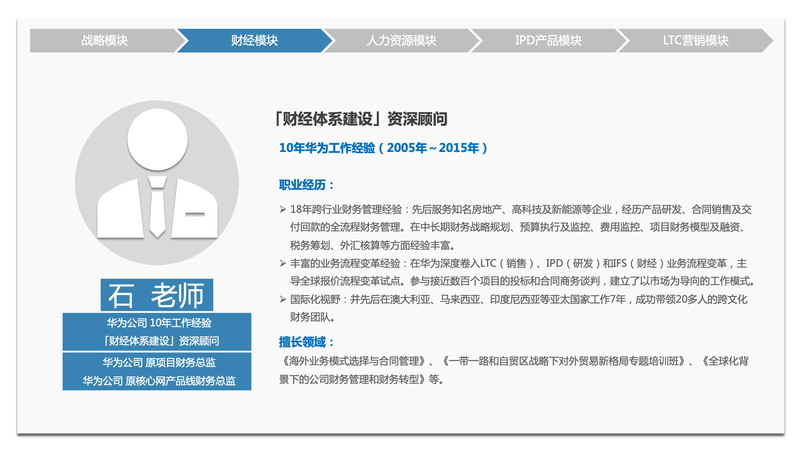Select the highlighted 财经模块 tab
Screen dimensions: 800x450
pos(254,41)
